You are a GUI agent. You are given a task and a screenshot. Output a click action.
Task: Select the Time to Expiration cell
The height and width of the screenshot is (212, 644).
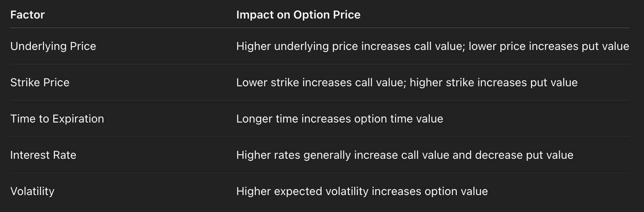(x=57, y=119)
